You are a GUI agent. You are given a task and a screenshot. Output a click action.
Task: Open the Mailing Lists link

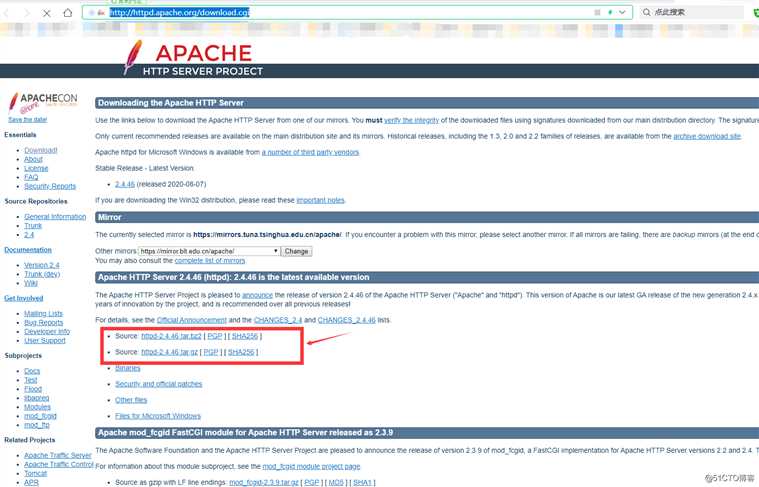pos(44,314)
